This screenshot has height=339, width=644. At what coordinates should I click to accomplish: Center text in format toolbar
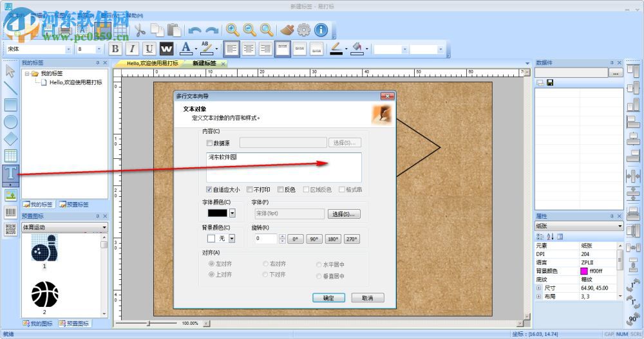[249, 49]
